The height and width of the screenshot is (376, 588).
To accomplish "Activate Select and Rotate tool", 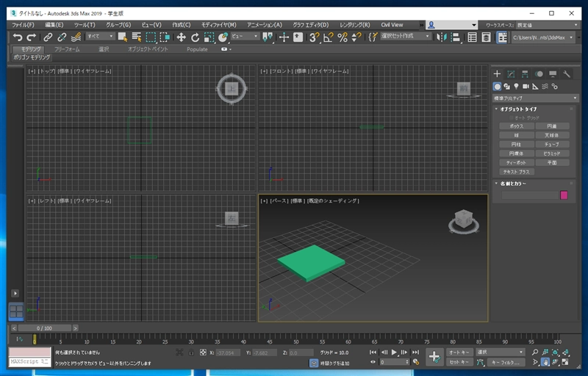I will pyautogui.click(x=195, y=37).
